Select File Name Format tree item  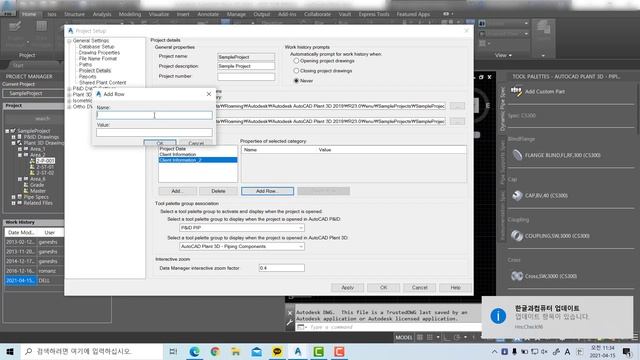click(x=98, y=58)
